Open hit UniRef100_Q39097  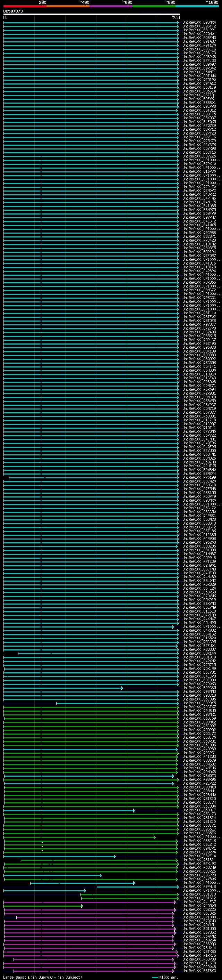pyautogui.click(x=199, y=64)
